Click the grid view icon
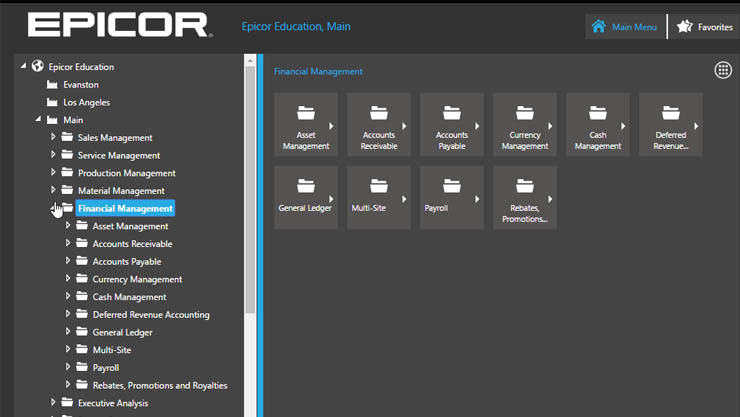Viewport: 740px width, 417px height. point(723,70)
